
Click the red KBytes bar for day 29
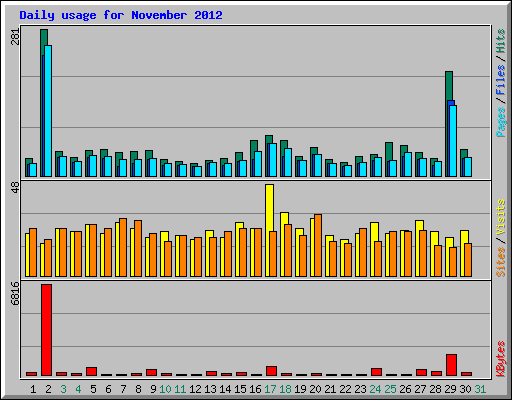[x=451, y=365]
